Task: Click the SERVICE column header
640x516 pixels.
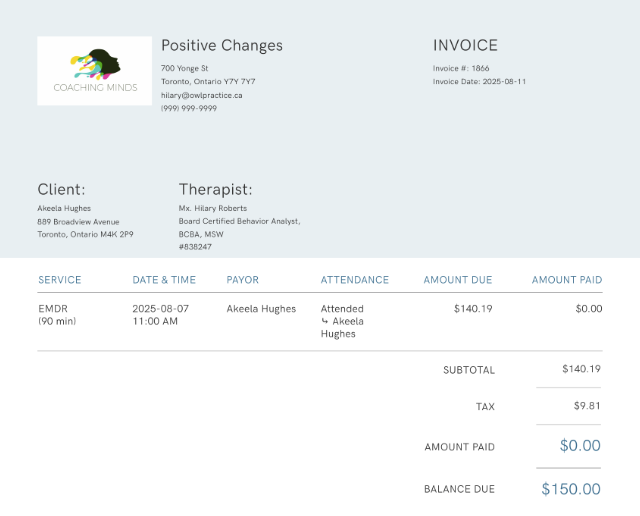Action: 59,280
